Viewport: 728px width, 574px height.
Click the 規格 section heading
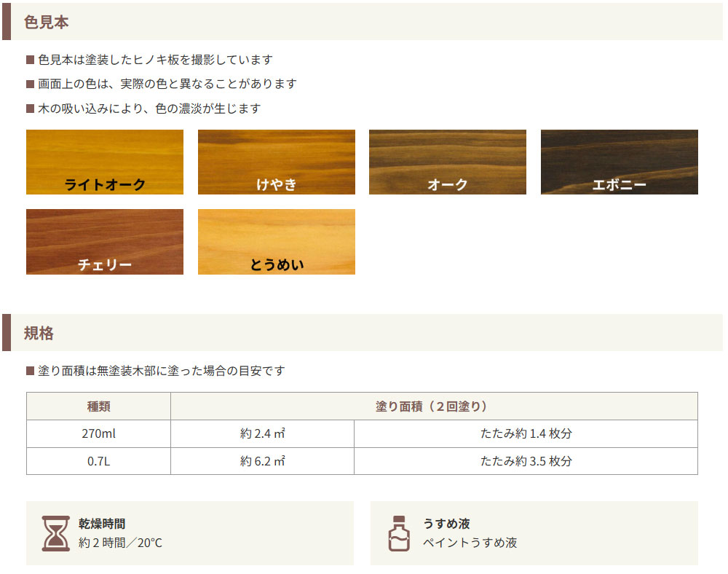39,334
